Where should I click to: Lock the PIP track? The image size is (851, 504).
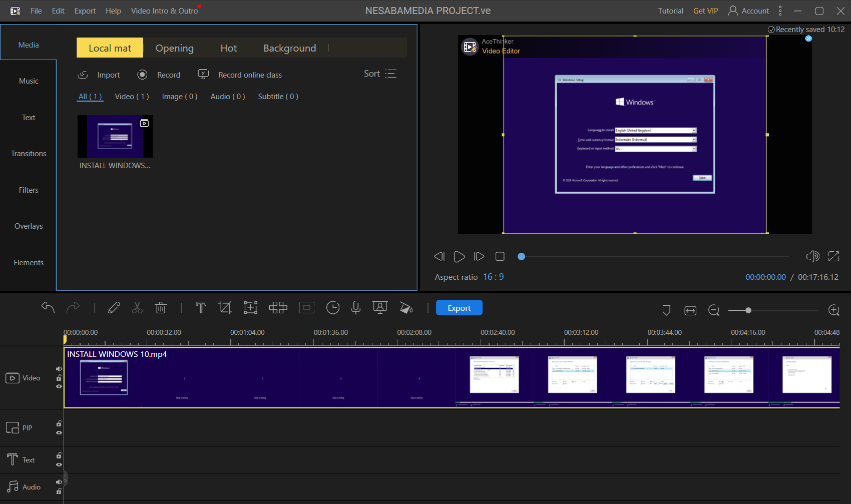tap(59, 423)
